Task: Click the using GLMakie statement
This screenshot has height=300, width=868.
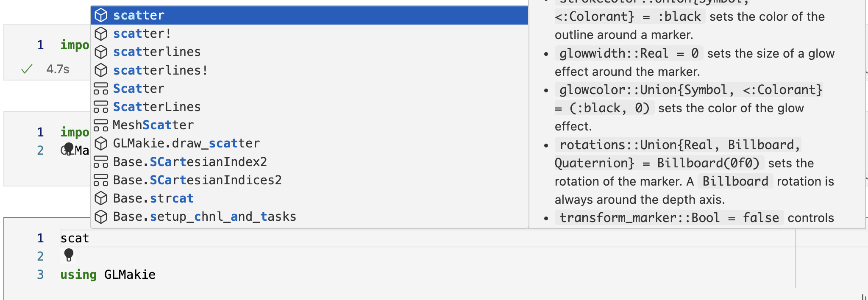Action: (107, 274)
